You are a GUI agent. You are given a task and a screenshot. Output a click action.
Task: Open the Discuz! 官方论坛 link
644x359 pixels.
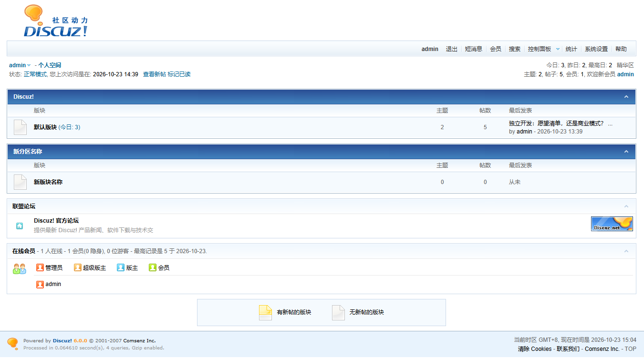pos(56,221)
